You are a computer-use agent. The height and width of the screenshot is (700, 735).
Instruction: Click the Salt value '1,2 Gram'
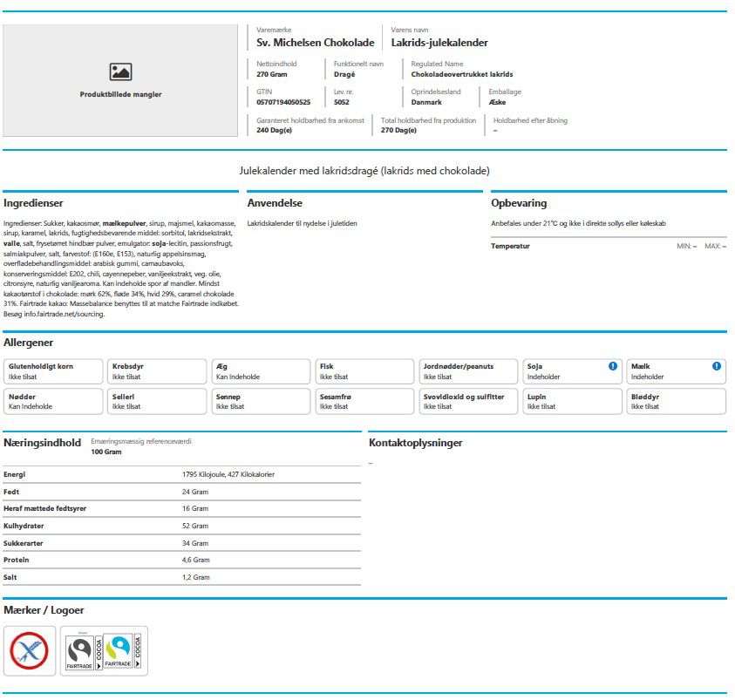coord(196,578)
